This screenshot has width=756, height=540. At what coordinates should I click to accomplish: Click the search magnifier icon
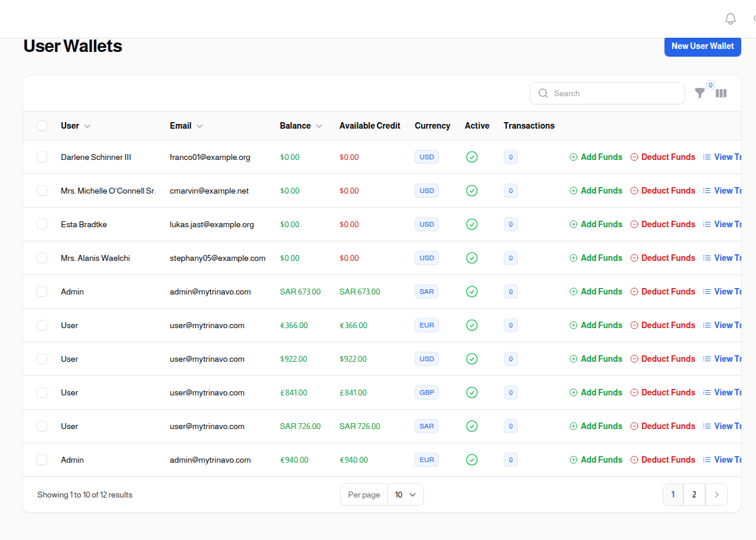(543, 93)
